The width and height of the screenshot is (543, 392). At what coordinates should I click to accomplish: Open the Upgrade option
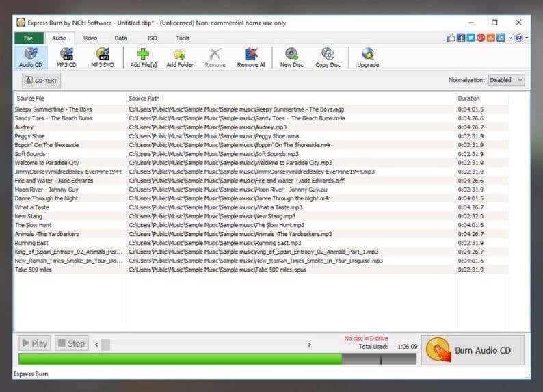tap(368, 57)
